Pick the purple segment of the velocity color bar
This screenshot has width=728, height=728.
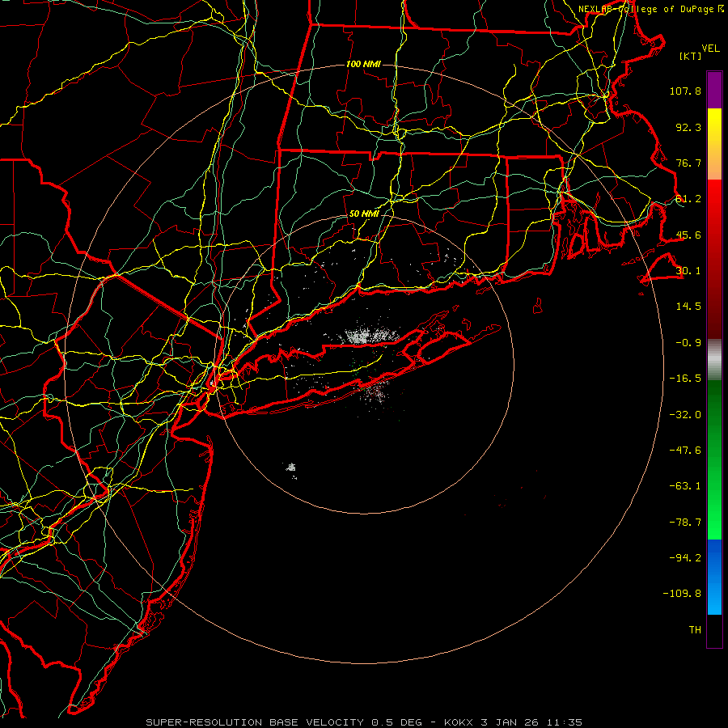point(714,91)
